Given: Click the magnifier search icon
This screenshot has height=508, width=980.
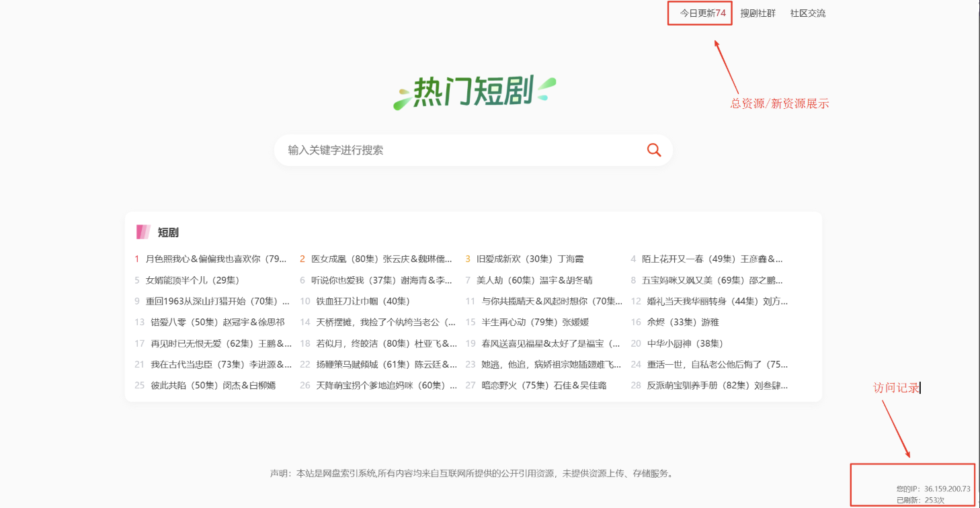Looking at the screenshot, I should click(x=653, y=150).
